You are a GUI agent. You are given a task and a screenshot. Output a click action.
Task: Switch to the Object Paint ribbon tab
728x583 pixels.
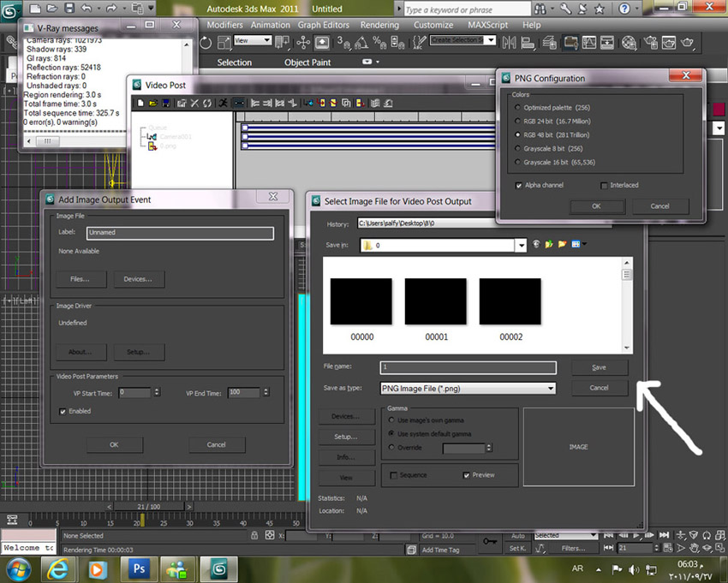pyautogui.click(x=307, y=62)
